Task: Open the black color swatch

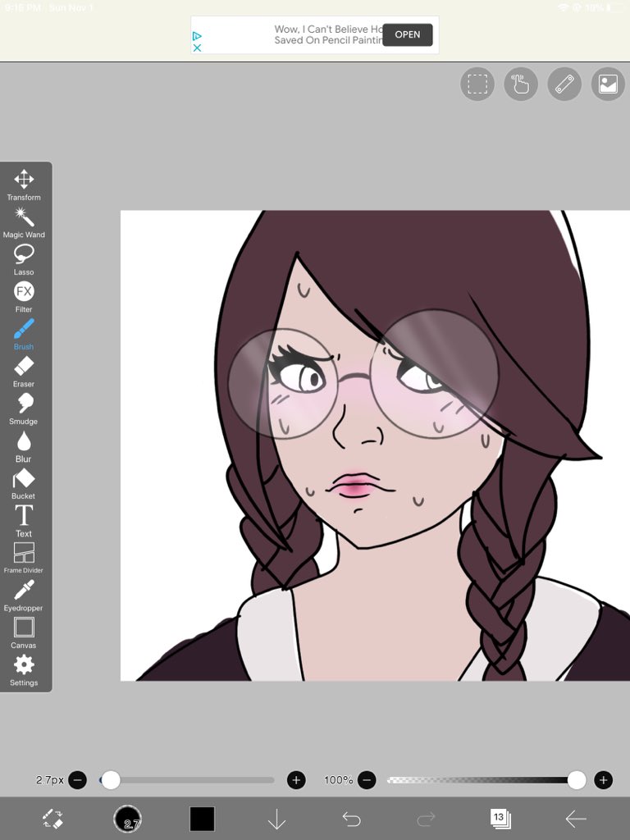Action: (x=202, y=819)
